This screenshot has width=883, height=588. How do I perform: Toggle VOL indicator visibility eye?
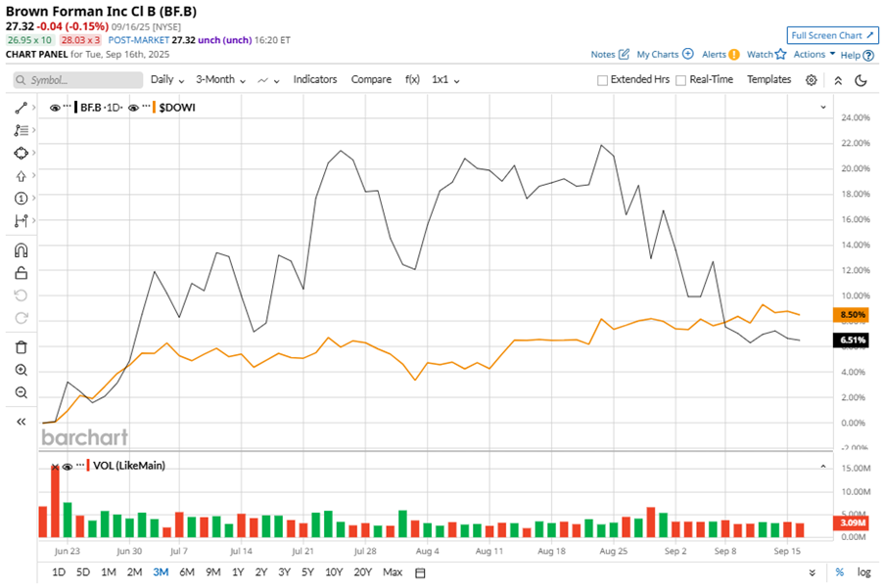(68, 466)
